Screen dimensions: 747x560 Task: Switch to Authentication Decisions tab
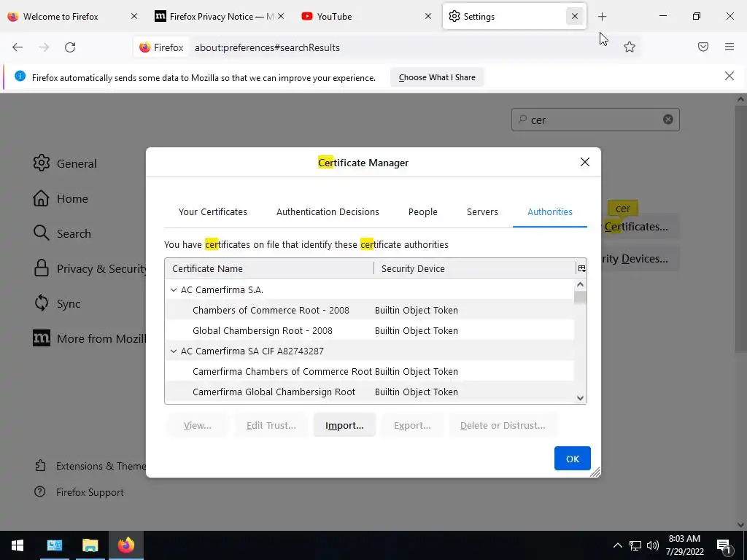[x=328, y=212]
